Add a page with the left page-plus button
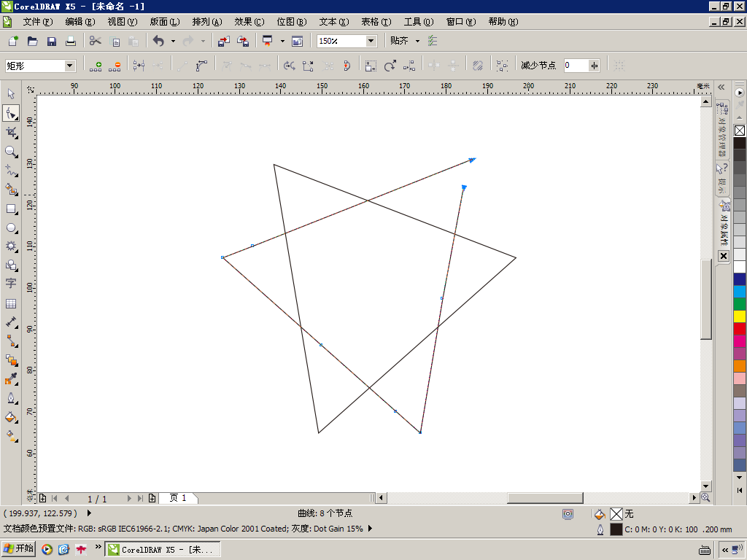 pos(42,499)
